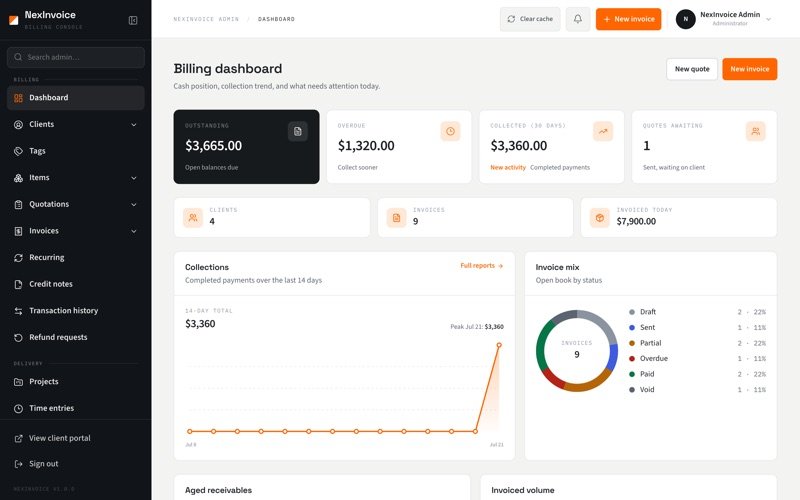Click the Jul 21 peak point on chart

[499, 345]
